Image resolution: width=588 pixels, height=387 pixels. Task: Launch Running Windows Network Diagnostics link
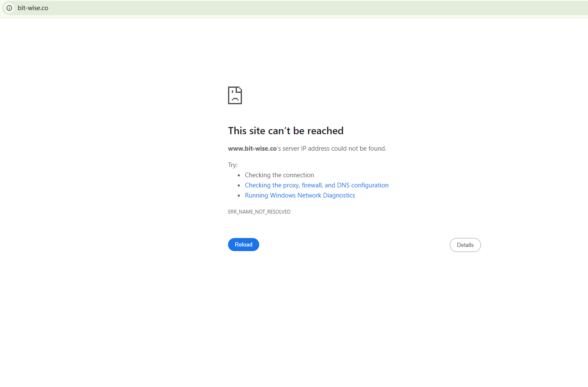pos(300,195)
